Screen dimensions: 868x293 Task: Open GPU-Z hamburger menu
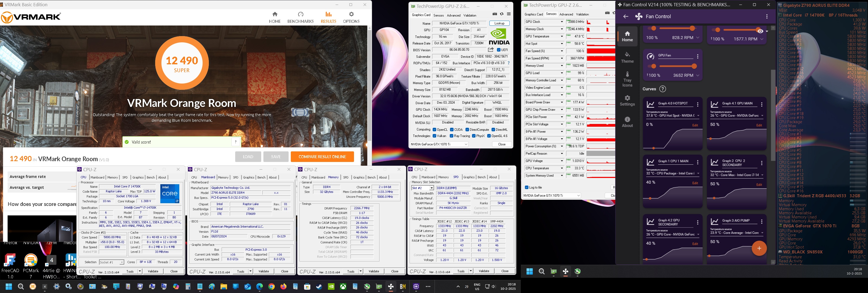click(509, 14)
